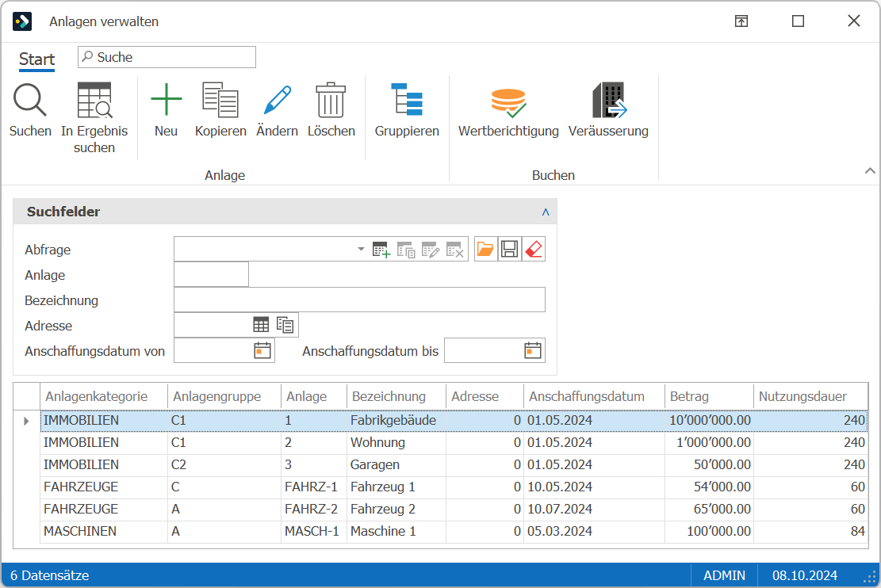The height and width of the screenshot is (588, 881).
Task: Collapse the ribbon with chevron
Action: (x=870, y=170)
